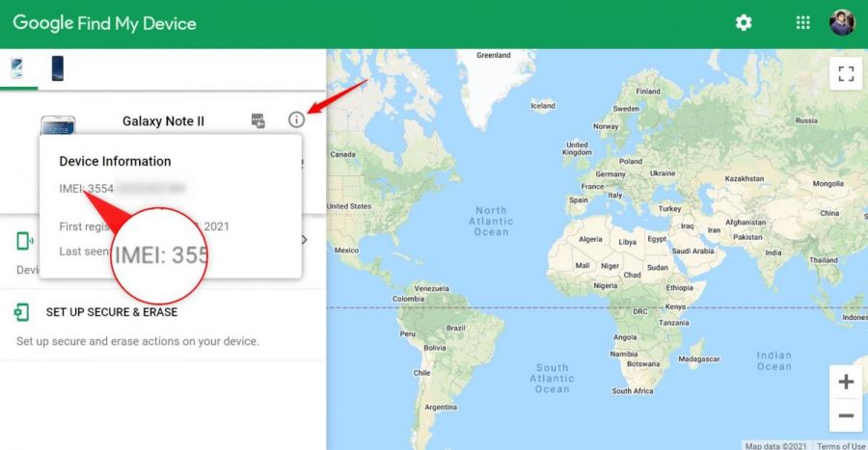
Task: Click the play sound phone icon
Action: pos(24,241)
